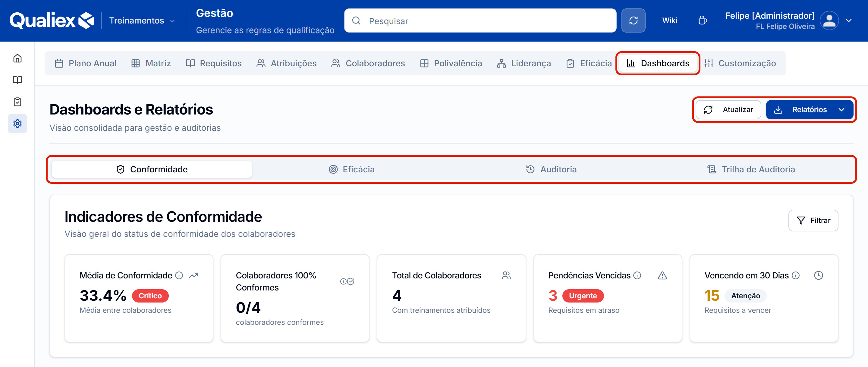868x367 pixels.
Task: Click info icon next to Vencendo em 30 Dias
Action: (795, 275)
